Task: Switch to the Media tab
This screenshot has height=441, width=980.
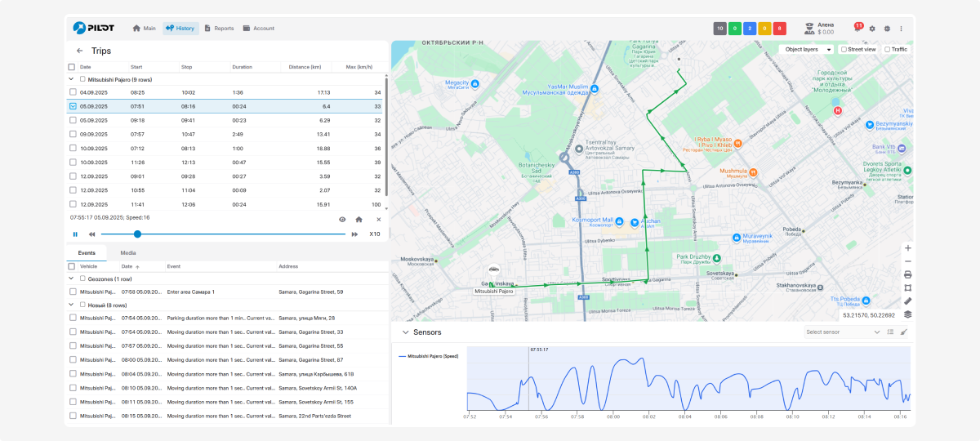Action: pyautogui.click(x=128, y=253)
